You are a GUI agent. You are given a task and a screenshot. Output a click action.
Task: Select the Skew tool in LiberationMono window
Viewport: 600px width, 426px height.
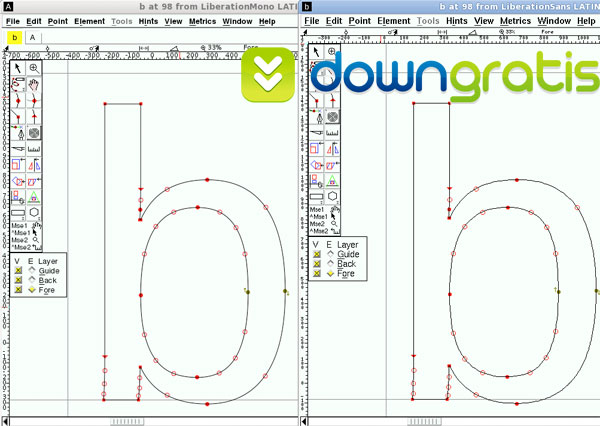click(x=34, y=181)
